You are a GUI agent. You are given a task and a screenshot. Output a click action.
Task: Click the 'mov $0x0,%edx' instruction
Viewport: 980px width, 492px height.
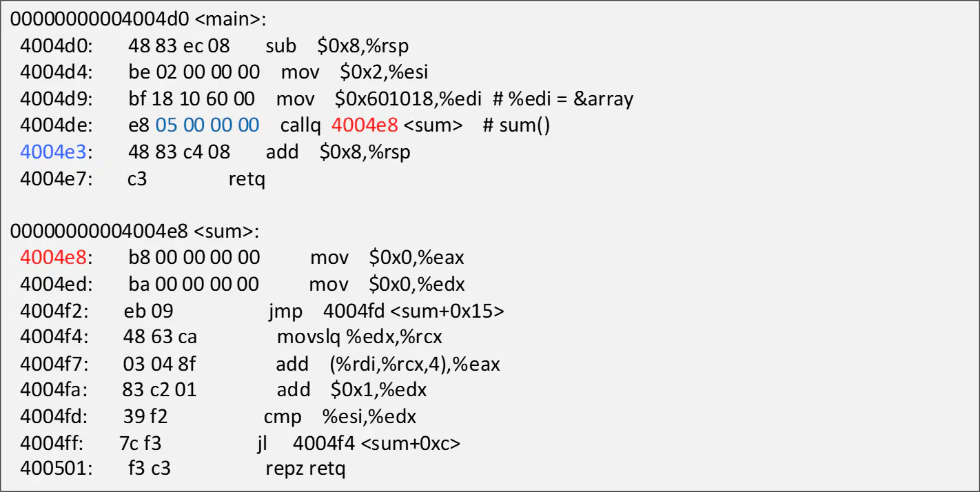pos(387,284)
